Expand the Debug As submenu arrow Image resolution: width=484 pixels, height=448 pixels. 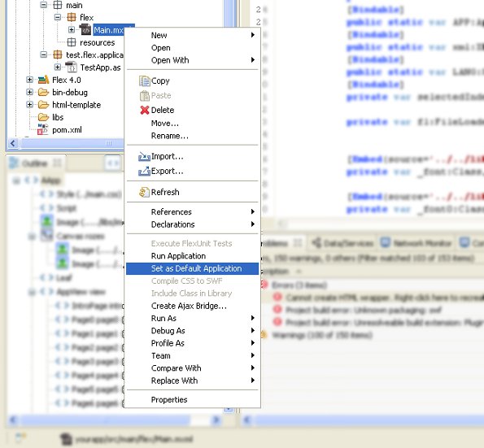(253, 330)
